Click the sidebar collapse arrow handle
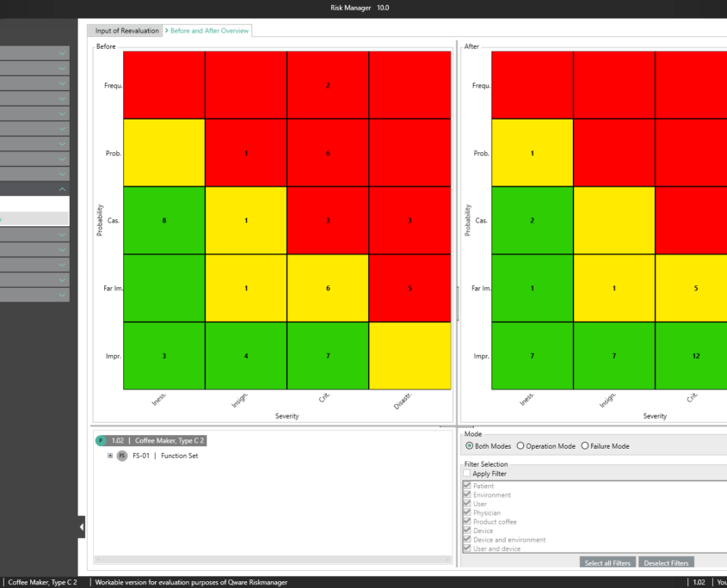 tap(82, 527)
